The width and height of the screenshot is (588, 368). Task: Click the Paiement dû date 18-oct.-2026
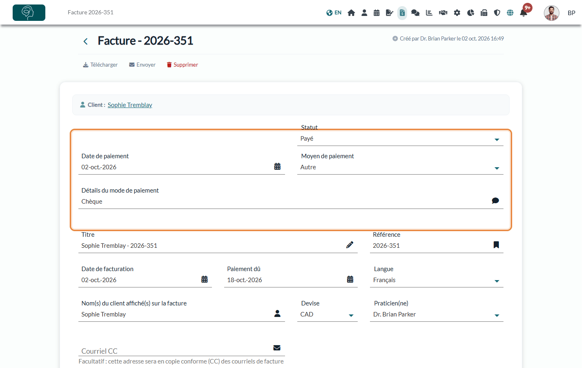[x=291, y=280]
